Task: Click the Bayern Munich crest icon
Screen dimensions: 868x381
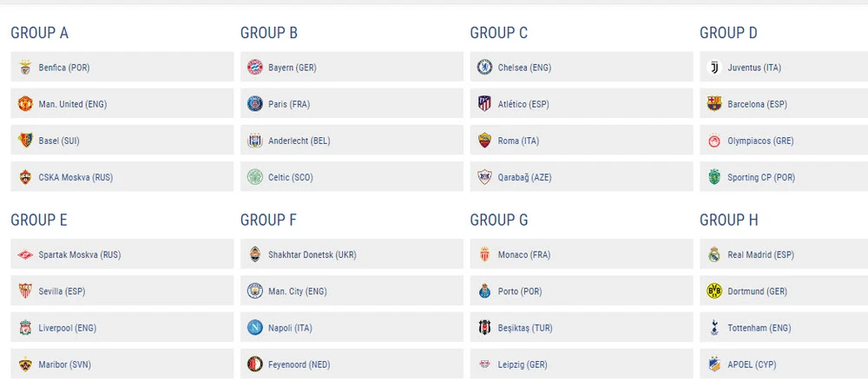Action: point(254,68)
